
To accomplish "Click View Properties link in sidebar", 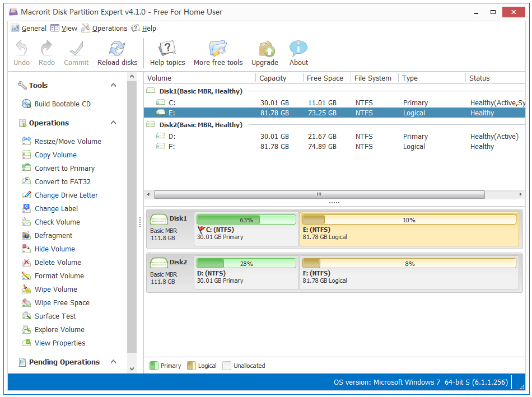I will 60,343.
